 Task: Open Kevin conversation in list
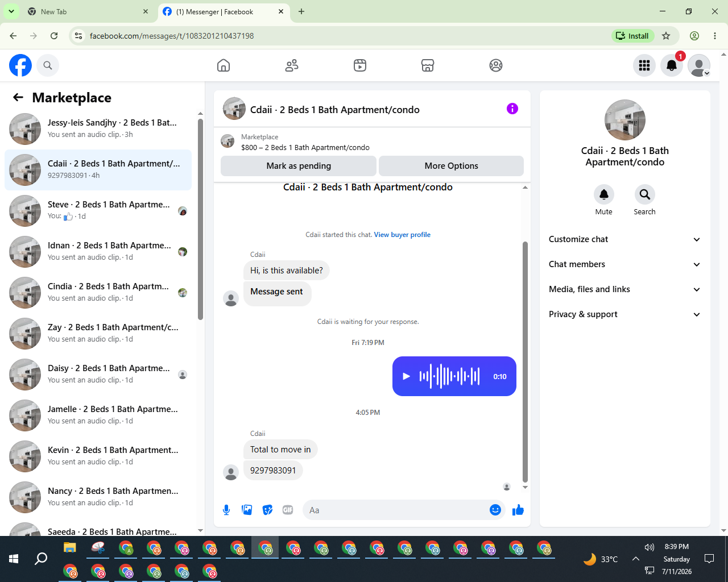[98, 456]
